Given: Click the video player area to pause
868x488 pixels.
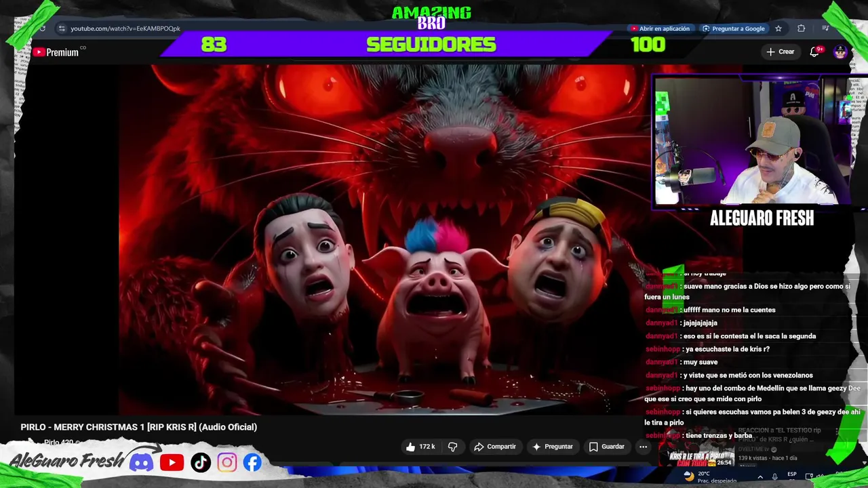Looking at the screenshot, I should click(384, 239).
